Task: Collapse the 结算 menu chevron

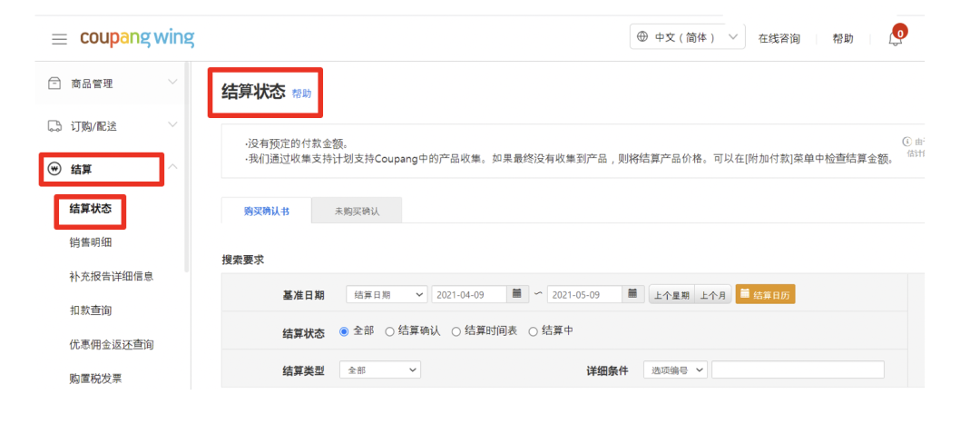Action: [x=173, y=167]
